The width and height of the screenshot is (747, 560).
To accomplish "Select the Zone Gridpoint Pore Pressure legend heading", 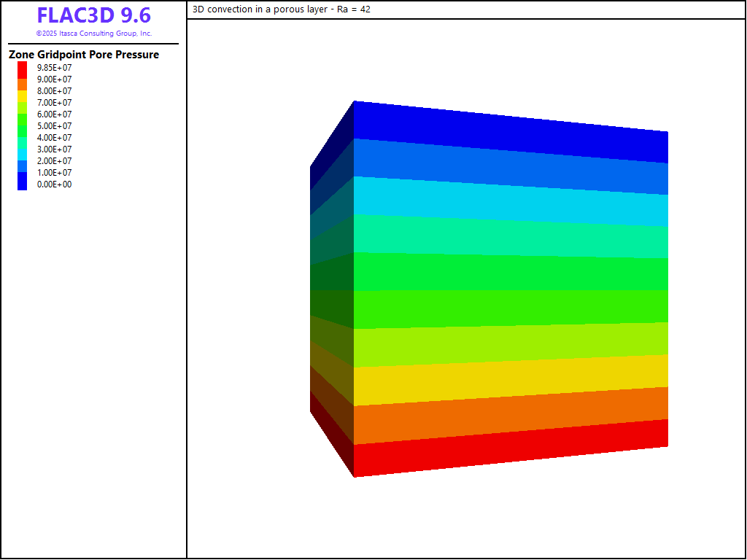I will tap(84, 55).
